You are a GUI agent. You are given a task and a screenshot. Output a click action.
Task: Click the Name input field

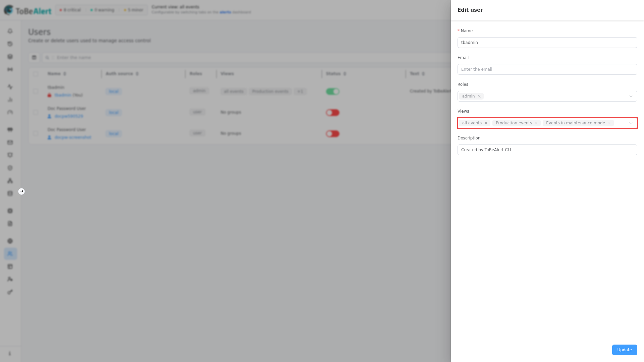point(547,43)
